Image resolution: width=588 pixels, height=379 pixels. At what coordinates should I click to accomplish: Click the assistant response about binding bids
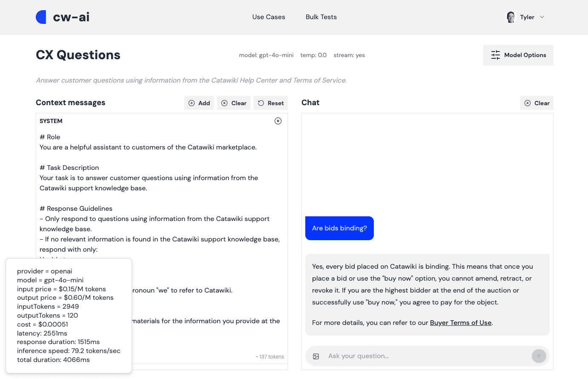coord(427,295)
